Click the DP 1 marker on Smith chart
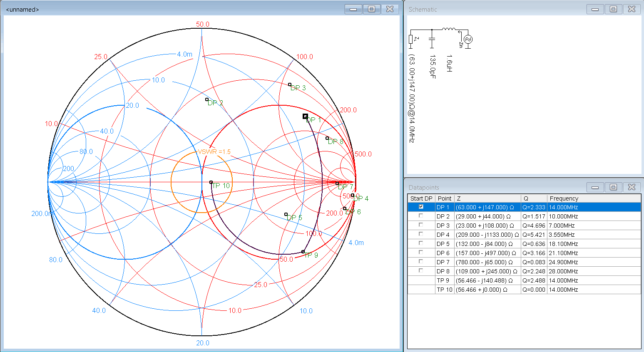This screenshot has width=644, height=352. (x=305, y=117)
